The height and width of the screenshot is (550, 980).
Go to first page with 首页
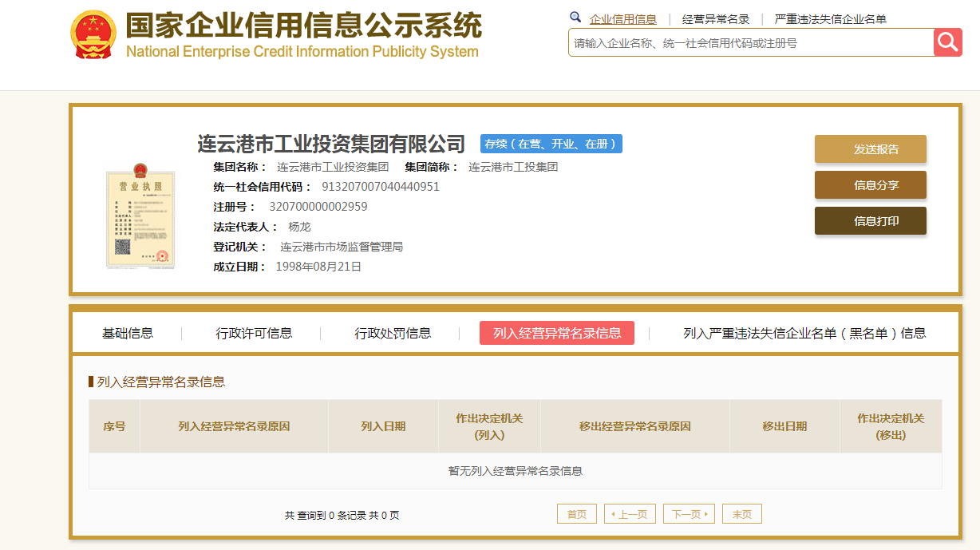tap(576, 514)
